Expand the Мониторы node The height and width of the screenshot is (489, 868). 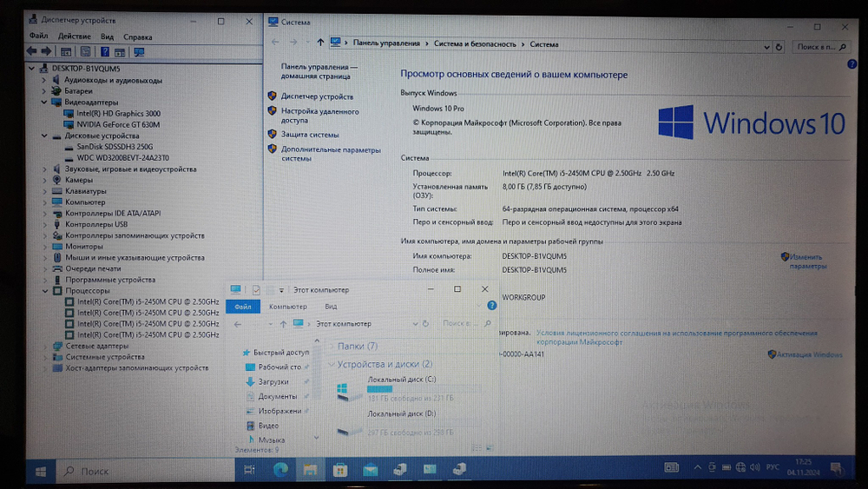(x=45, y=247)
